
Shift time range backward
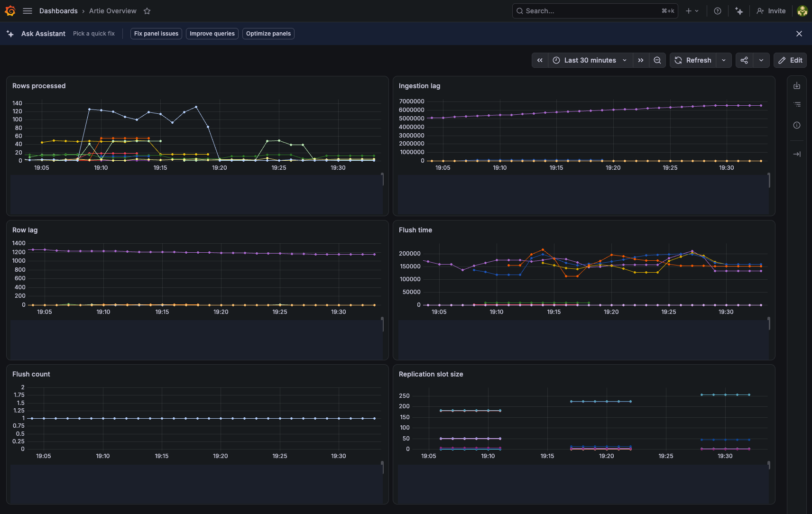pyautogui.click(x=540, y=60)
